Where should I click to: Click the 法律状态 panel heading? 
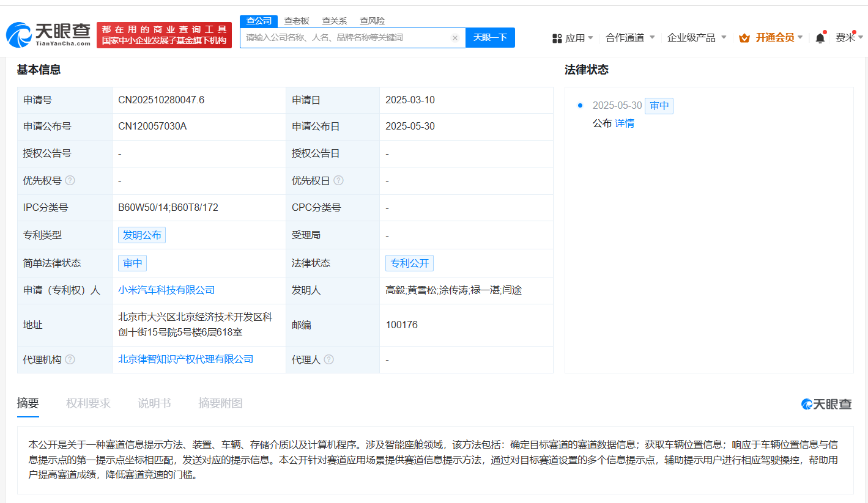pyautogui.click(x=587, y=70)
